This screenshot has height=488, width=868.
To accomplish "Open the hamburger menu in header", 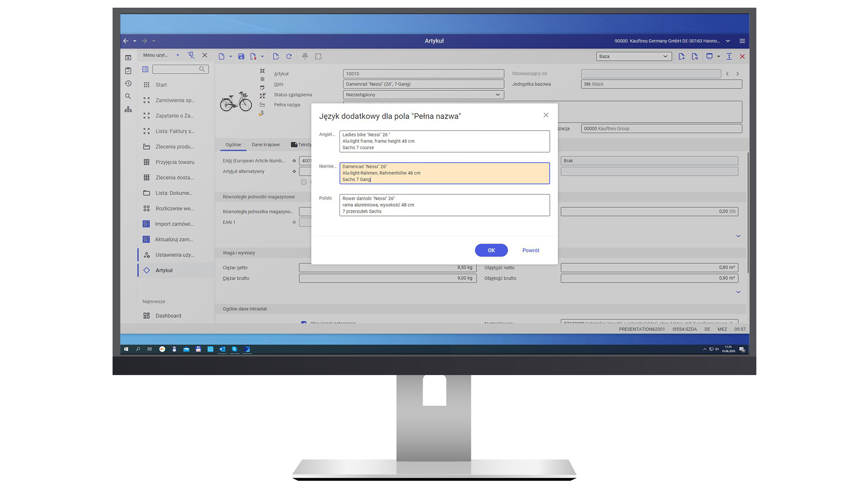I will [742, 41].
